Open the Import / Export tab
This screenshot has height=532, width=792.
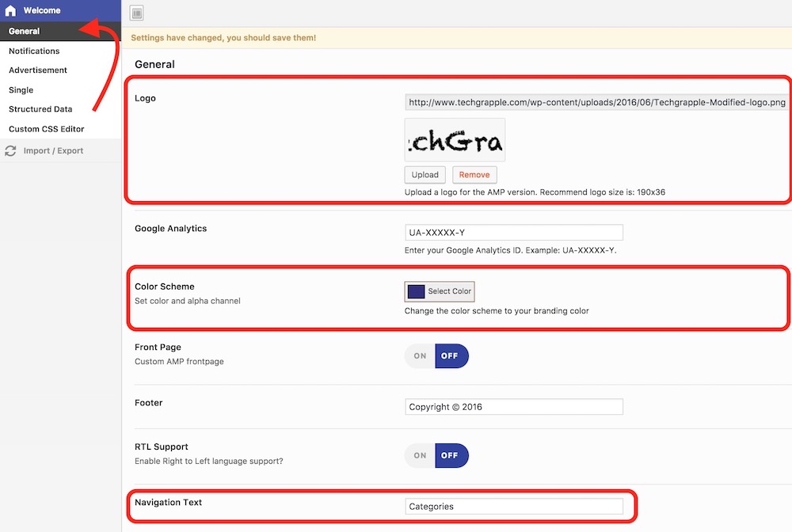[53, 150]
